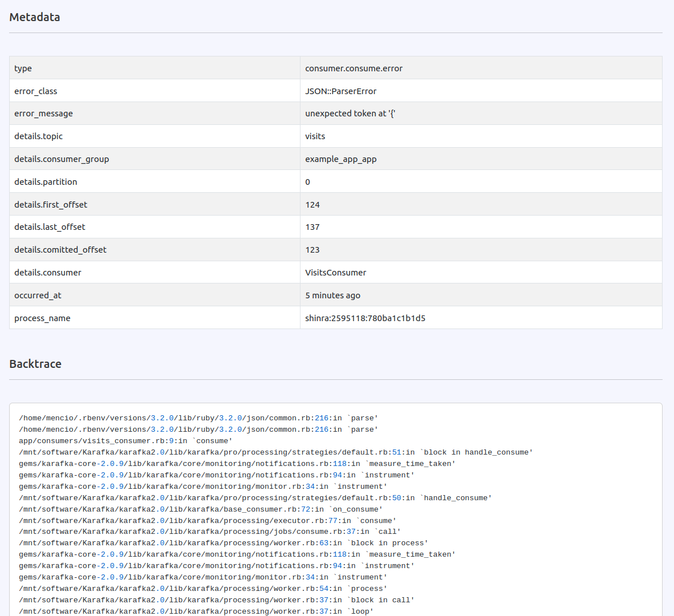This screenshot has width=674, height=616.
Task: Select the 'shinra:2595118:780ba1c1b1d5' value
Action: coord(366,318)
